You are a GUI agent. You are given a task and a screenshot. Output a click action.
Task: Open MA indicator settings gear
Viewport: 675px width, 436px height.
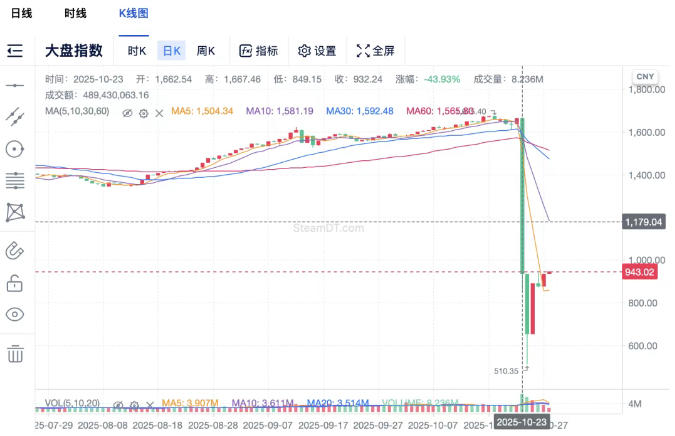pyautogui.click(x=143, y=113)
